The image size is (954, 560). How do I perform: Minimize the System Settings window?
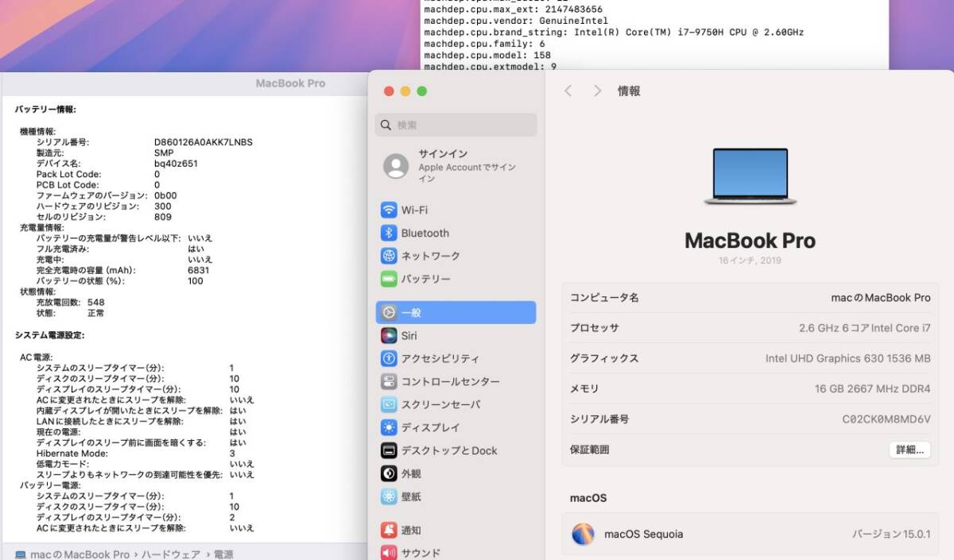pyautogui.click(x=405, y=91)
